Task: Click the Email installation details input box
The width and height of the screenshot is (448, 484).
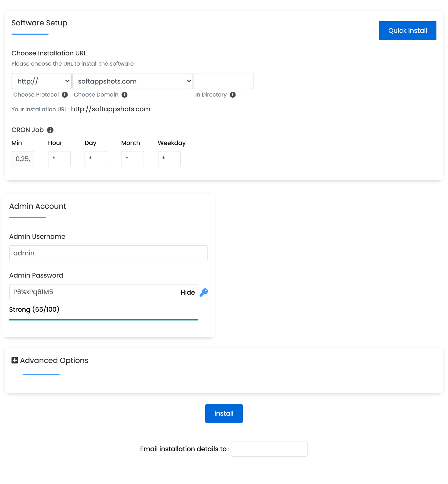Action: [269, 449]
